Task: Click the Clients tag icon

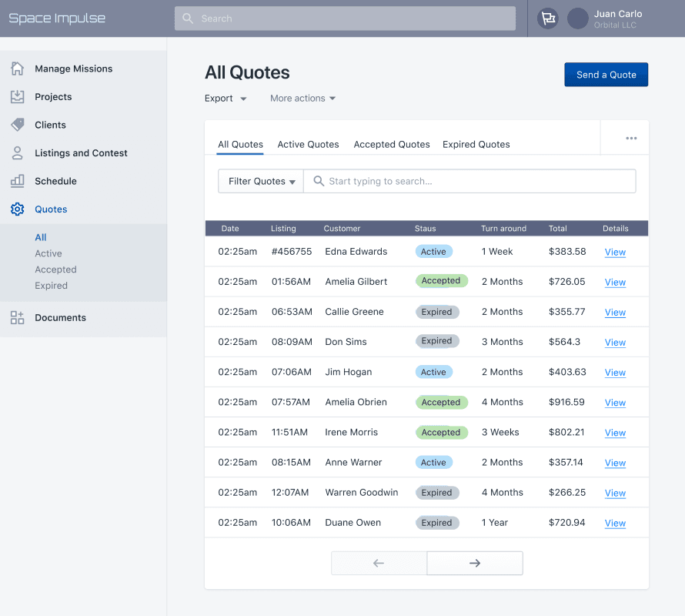Action: [17, 125]
